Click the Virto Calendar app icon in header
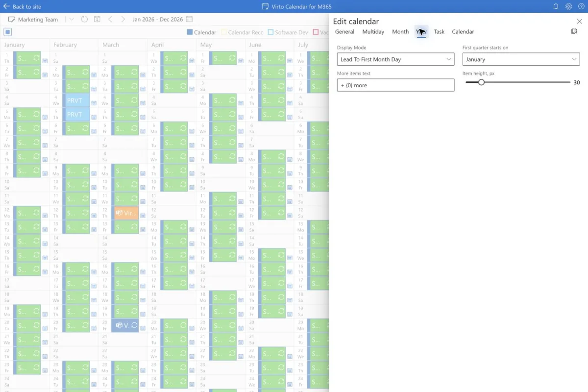588x392 pixels. coord(265,6)
